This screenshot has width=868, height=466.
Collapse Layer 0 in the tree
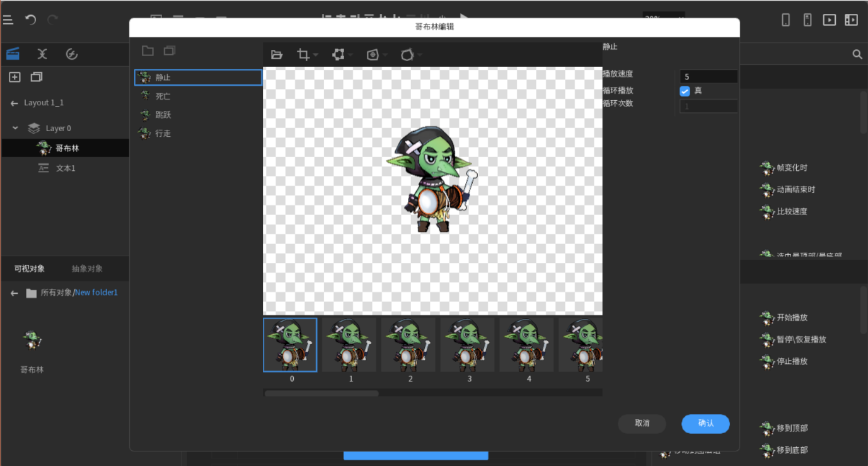(x=15, y=128)
